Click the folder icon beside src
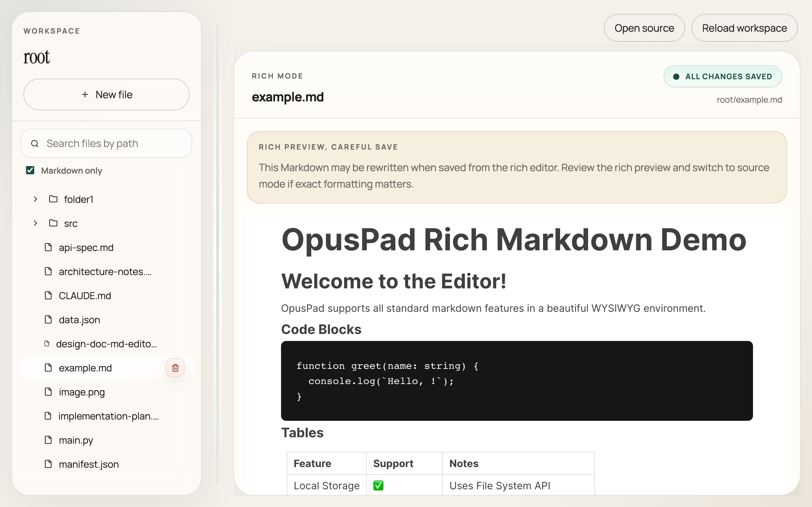The image size is (812, 507). [x=53, y=223]
